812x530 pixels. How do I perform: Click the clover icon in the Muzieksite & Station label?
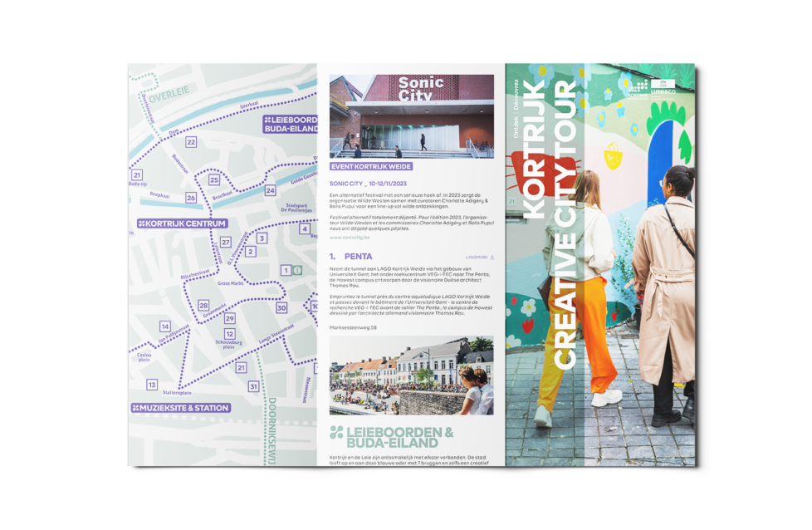pos(135,408)
